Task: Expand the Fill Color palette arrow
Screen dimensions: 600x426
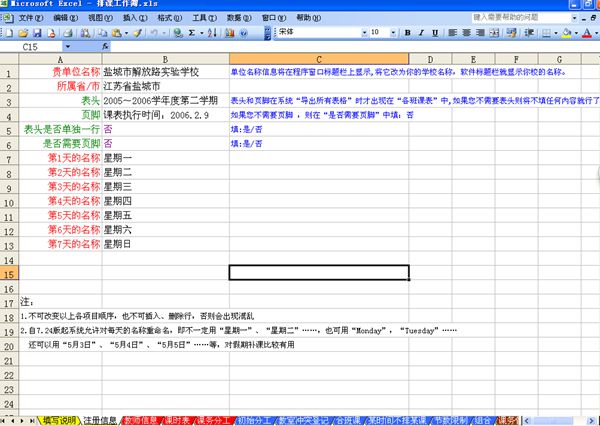Action: pos(576,33)
